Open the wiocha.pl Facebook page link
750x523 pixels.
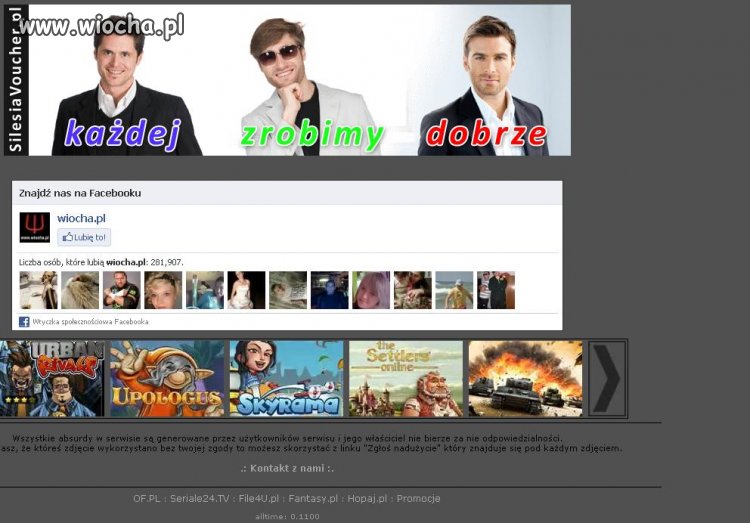(81, 218)
